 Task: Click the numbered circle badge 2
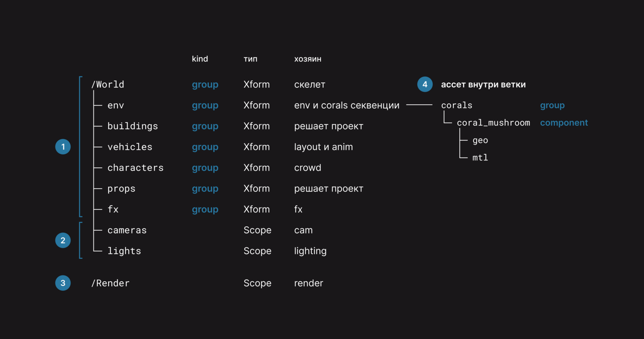tap(63, 241)
